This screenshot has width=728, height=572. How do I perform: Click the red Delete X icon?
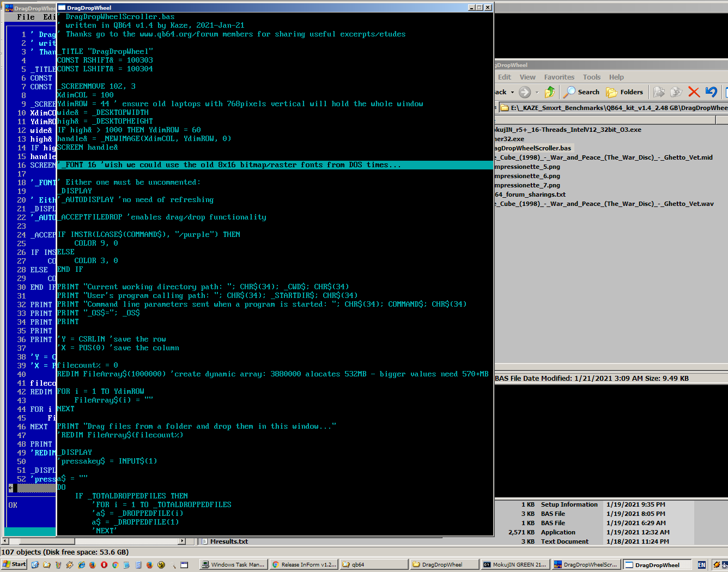click(694, 92)
